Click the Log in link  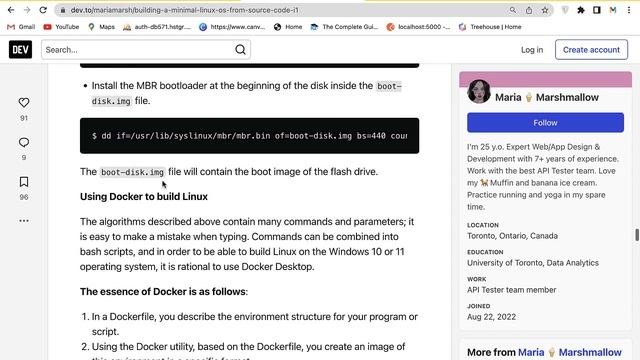[532, 50]
